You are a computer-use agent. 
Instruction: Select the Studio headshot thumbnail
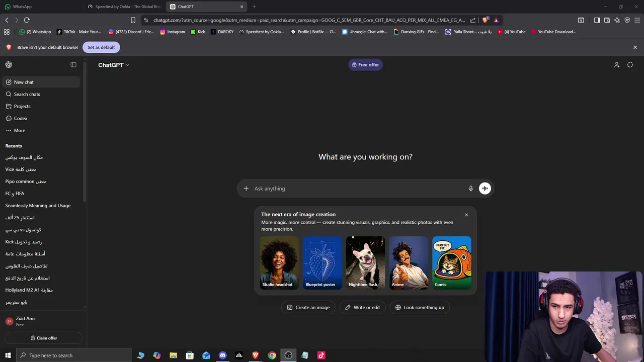[279, 262]
